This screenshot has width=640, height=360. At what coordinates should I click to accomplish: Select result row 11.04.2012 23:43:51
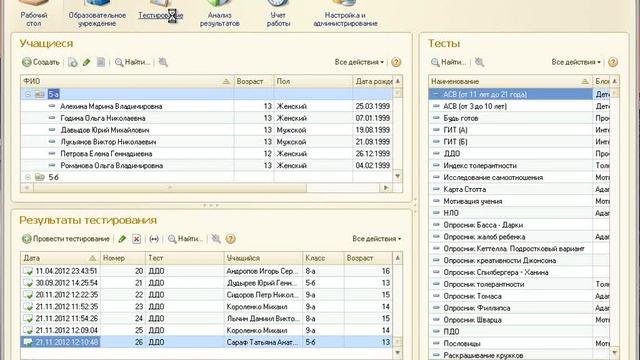(x=207, y=271)
